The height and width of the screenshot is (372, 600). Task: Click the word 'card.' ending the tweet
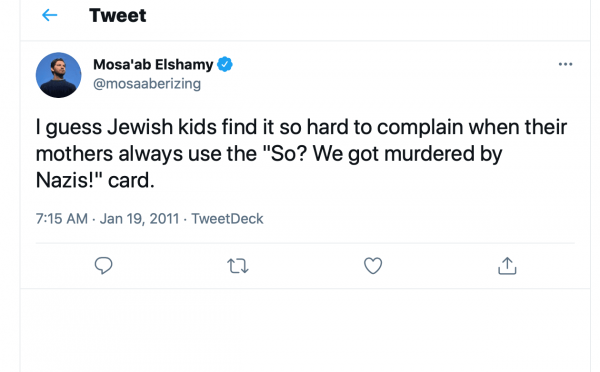click(x=131, y=180)
